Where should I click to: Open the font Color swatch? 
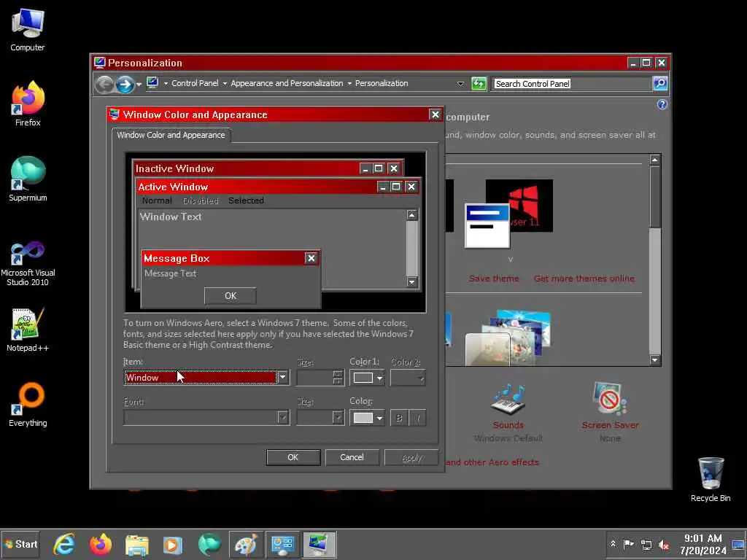(363, 418)
